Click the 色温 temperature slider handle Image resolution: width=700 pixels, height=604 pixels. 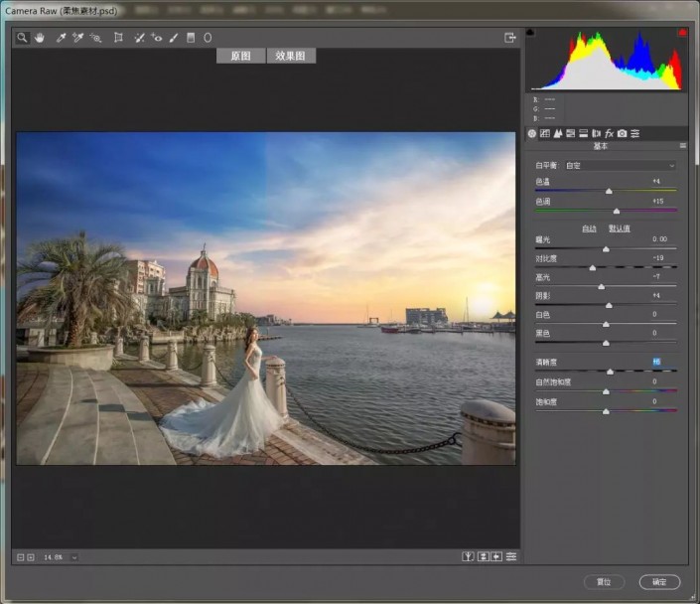tap(609, 191)
